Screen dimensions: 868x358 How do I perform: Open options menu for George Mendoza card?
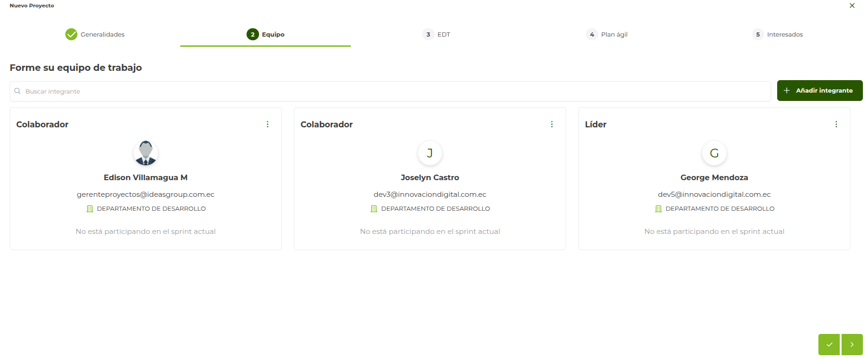tap(836, 124)
